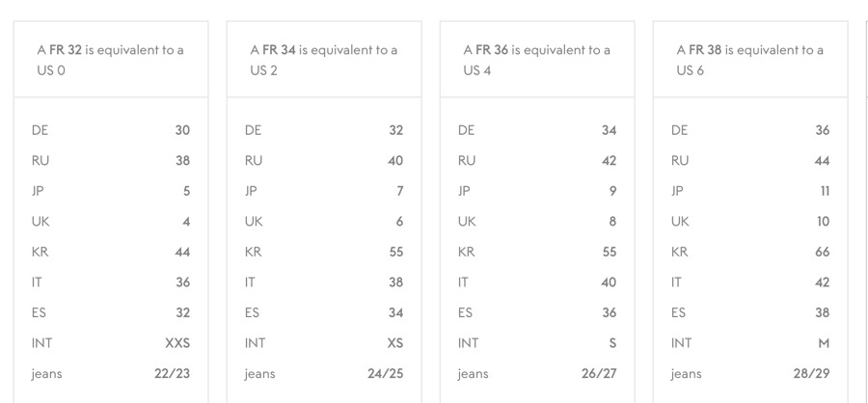Select the IT label in FR 38 card

pos(677,282)
